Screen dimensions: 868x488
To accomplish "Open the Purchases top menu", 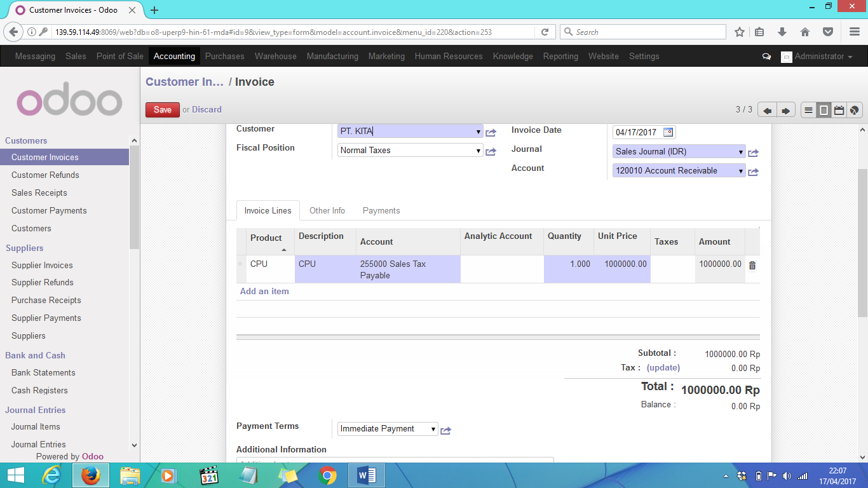I will [224, 56].
